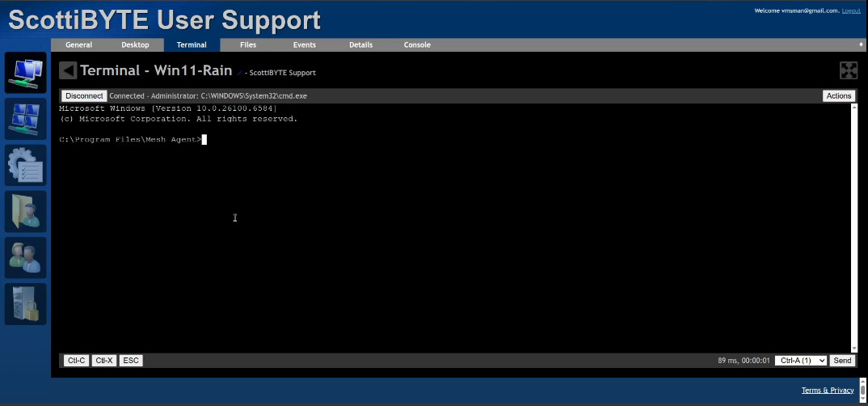Click inside the terminal command prompt area

[453, 226]
